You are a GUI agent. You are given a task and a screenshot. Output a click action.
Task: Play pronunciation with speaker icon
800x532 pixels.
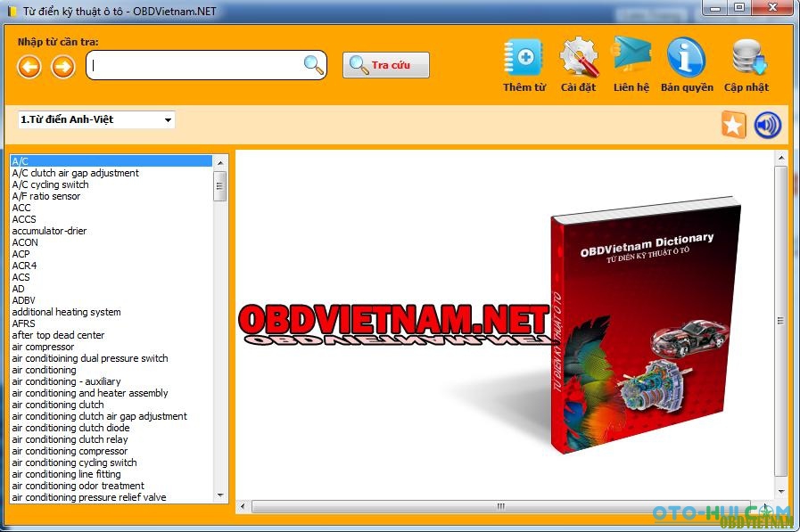pos(767,125)
